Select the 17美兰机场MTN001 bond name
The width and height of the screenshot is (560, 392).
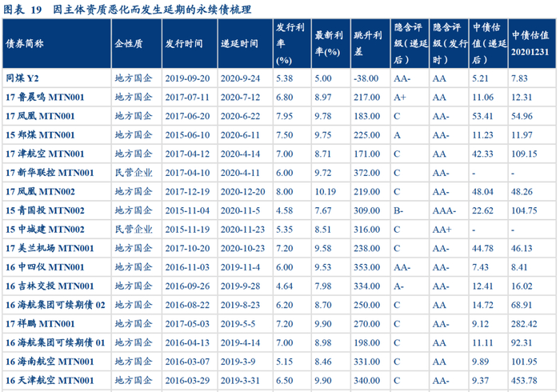[x=50, y=248]
